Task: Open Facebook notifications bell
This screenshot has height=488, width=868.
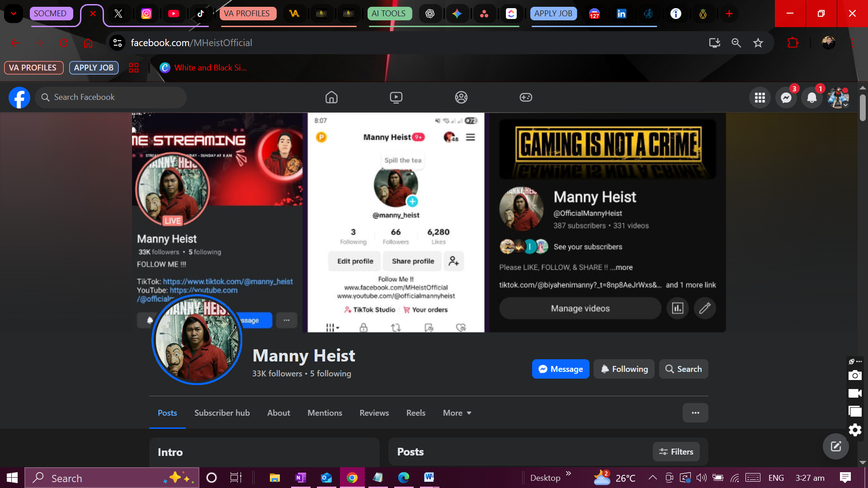Action: [x=812, y=98]
